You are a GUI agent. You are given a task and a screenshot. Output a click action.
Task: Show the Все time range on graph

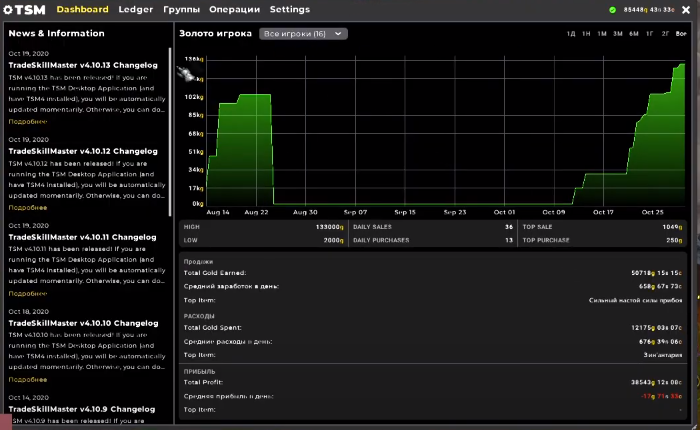(681, 34)
